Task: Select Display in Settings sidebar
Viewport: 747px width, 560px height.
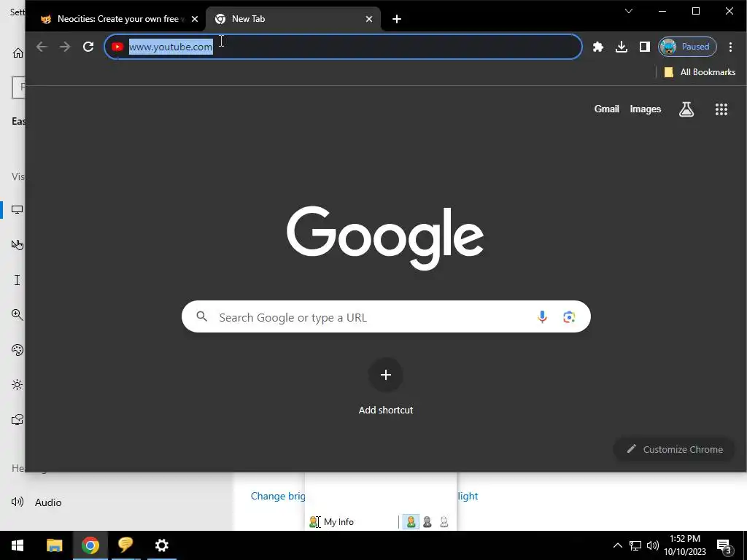Action: tap(18, 209)
